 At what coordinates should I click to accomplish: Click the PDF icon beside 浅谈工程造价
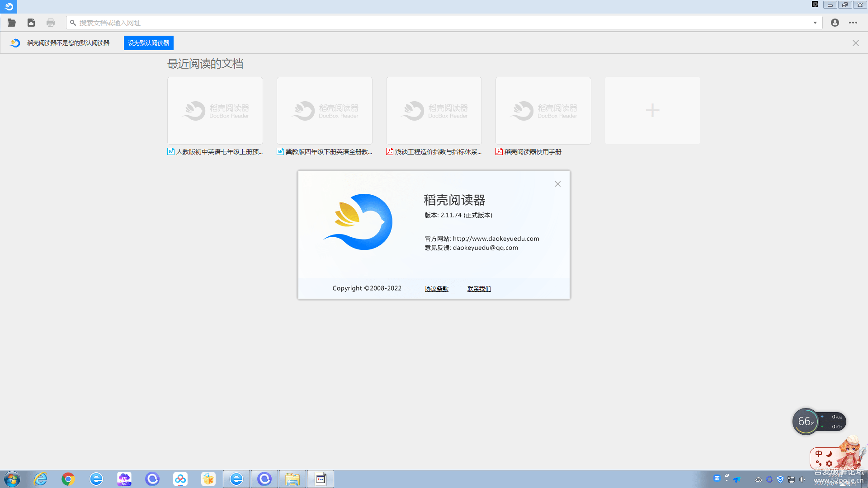(390, 152)
